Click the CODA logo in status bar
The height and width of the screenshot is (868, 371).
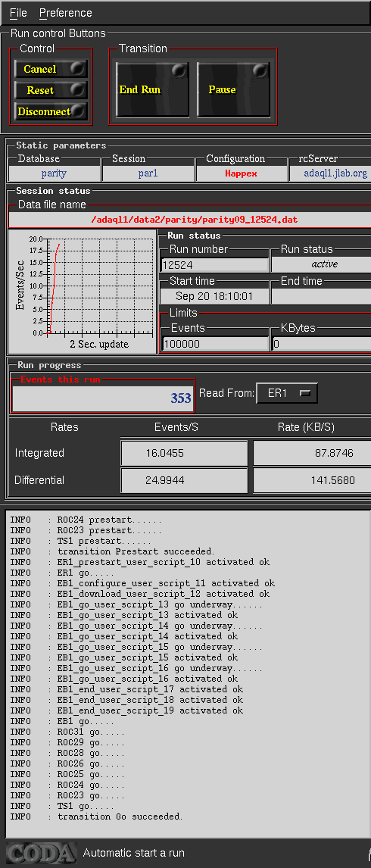pyautogui.click(x=40, y=853)
